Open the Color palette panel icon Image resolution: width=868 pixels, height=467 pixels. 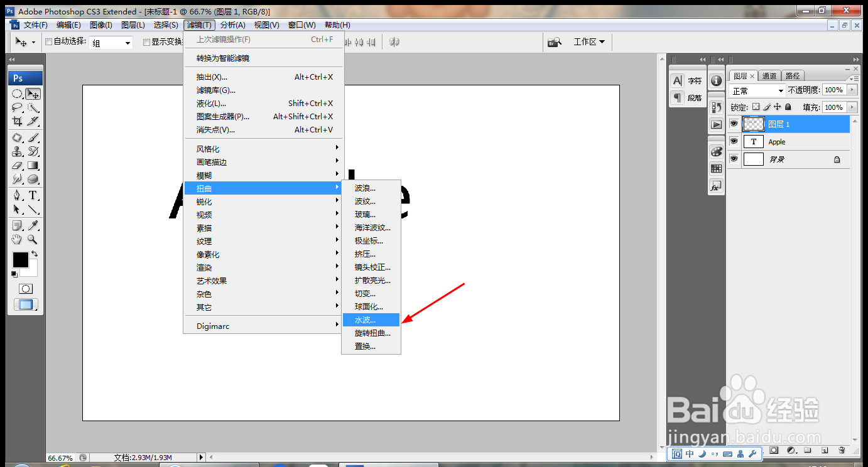pos(716,151)
